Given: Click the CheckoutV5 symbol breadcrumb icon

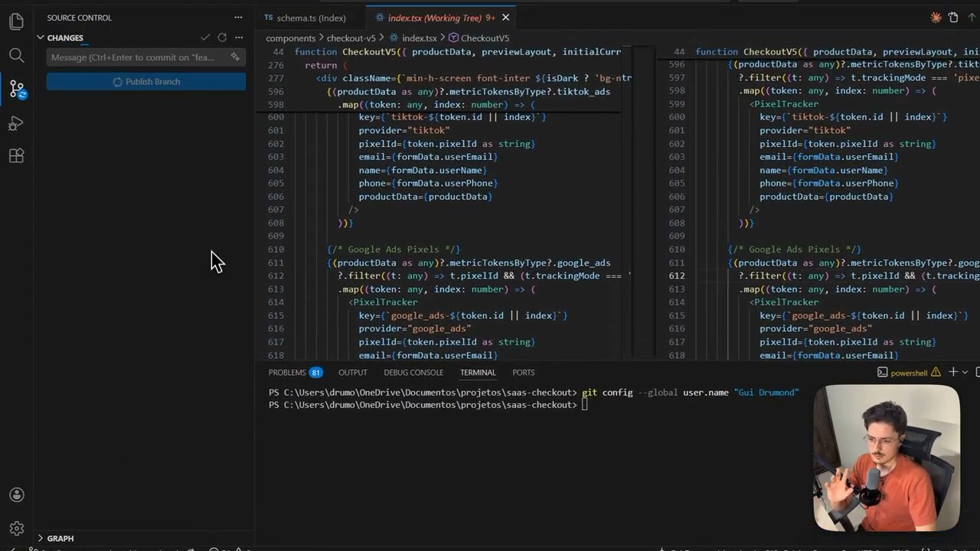Looking at the screenshot, I should 453,38.
